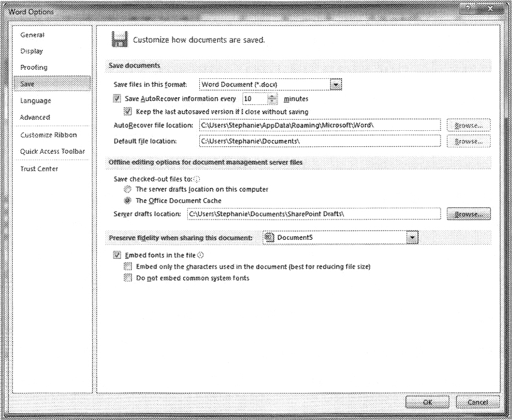512x420 pixels.
Task: Click the Default file location field
Action: coord(320,141)
